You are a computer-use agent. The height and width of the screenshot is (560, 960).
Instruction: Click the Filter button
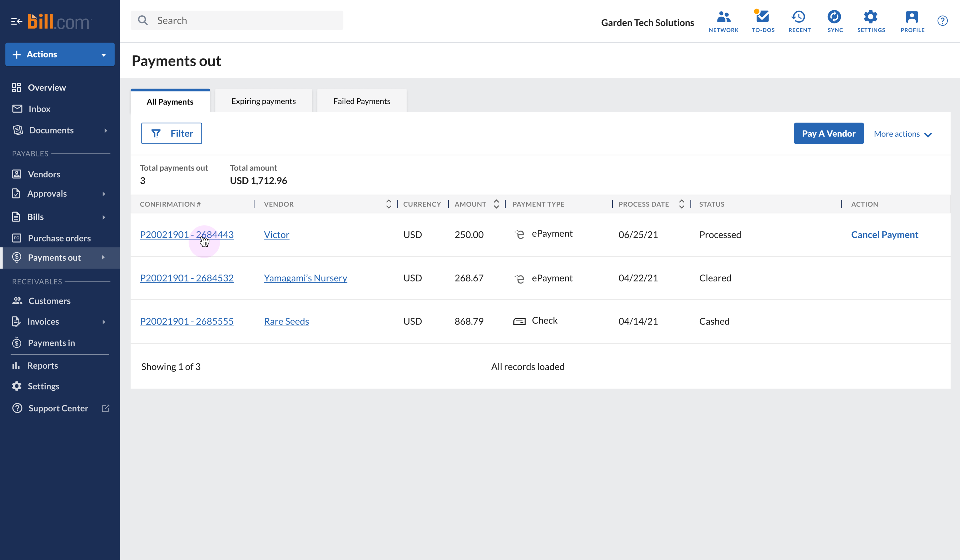171,133
